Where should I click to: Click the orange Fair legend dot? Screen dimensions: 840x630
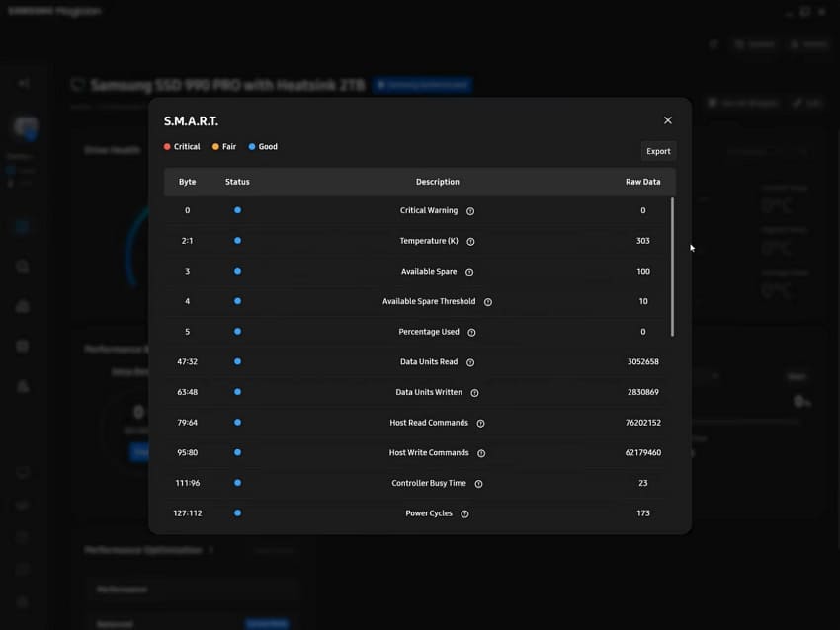tap(215, 147)
